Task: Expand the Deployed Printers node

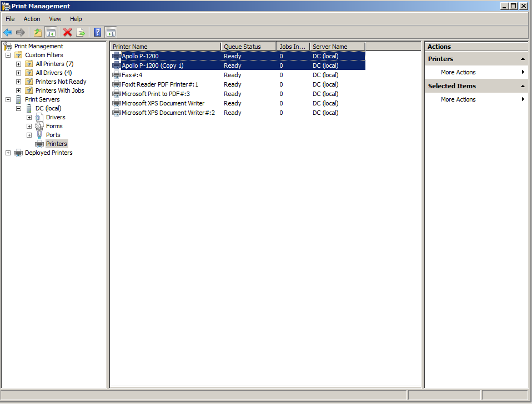Action: pos(8,153)
